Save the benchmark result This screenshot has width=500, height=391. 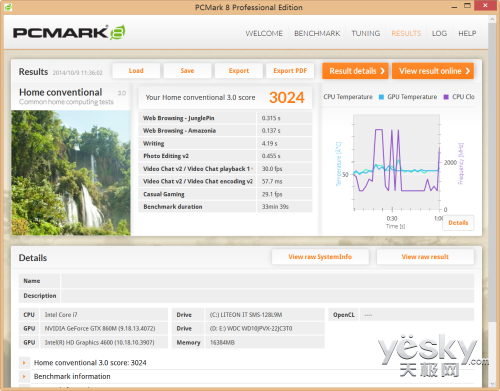pyautogui.click(x=187, y=71)
